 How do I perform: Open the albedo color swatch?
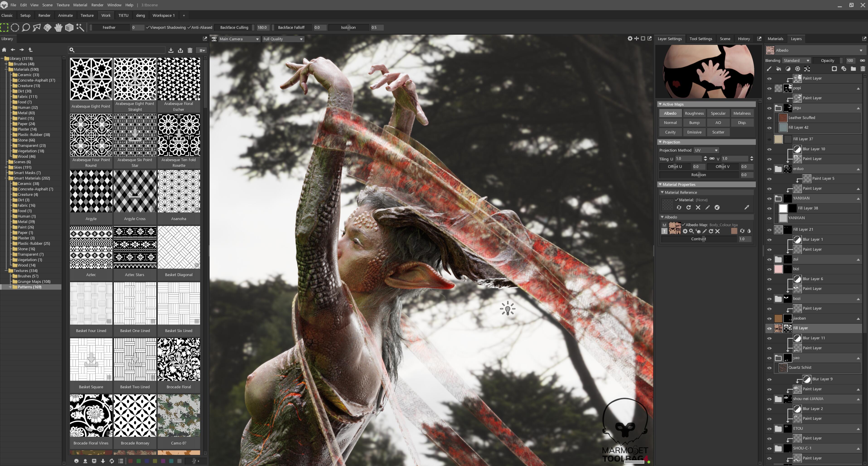point(734,231)
